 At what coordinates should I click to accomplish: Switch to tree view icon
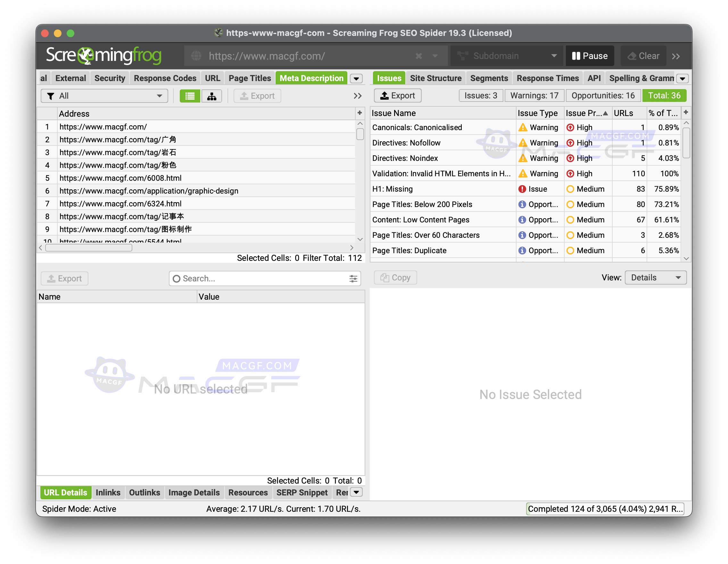(211, 96)
